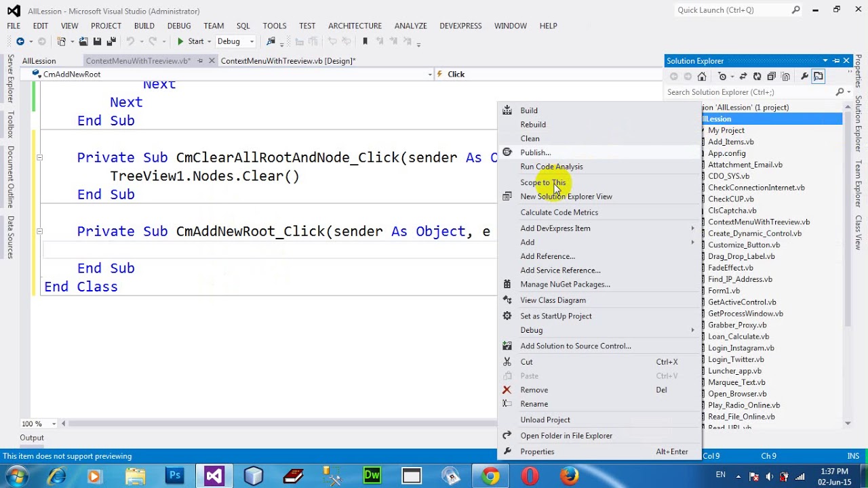868x488 pixels.
Task: Open the BUILD menu in menu bar
Action: 144,26
